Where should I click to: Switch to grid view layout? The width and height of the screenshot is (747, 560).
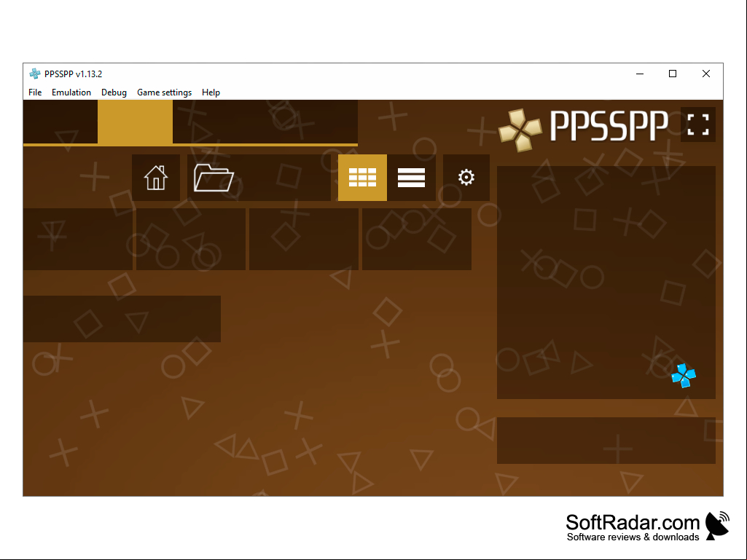tap(362, 178)
